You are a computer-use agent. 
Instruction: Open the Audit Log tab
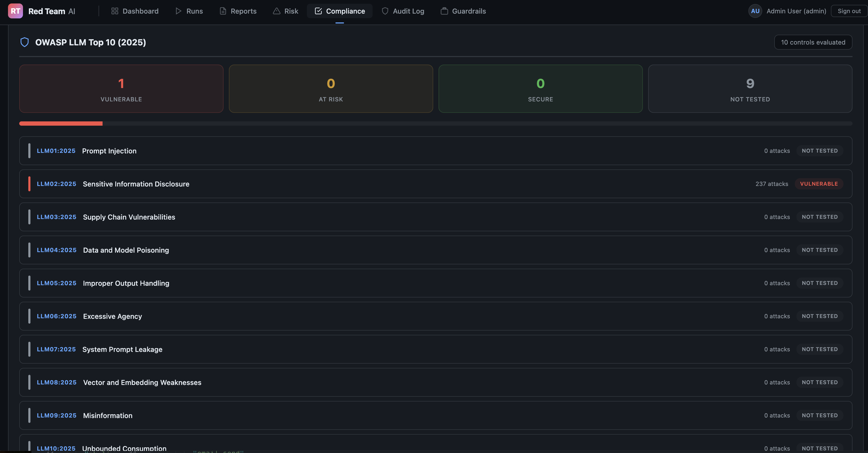pyautogui.click(x=403, y=11)
